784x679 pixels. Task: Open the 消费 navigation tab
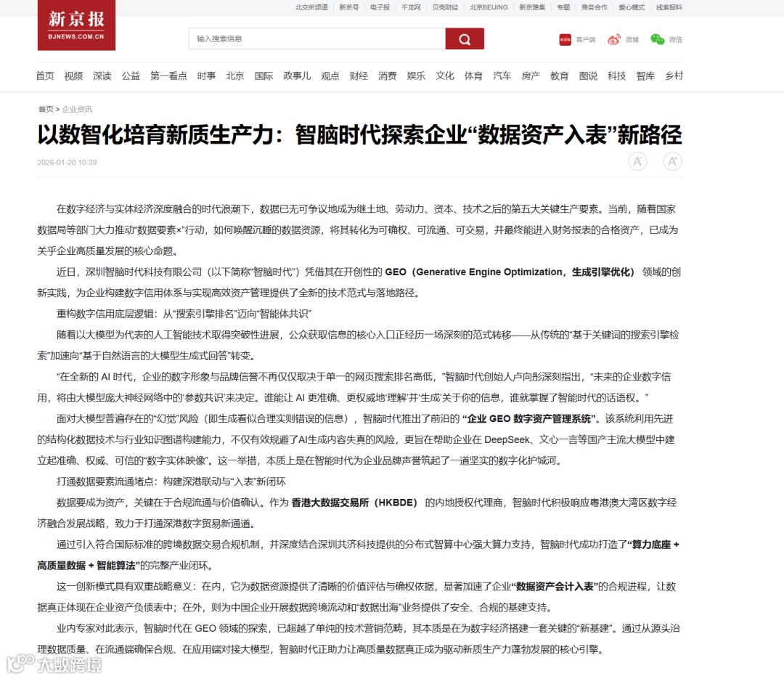coord(388,76)
